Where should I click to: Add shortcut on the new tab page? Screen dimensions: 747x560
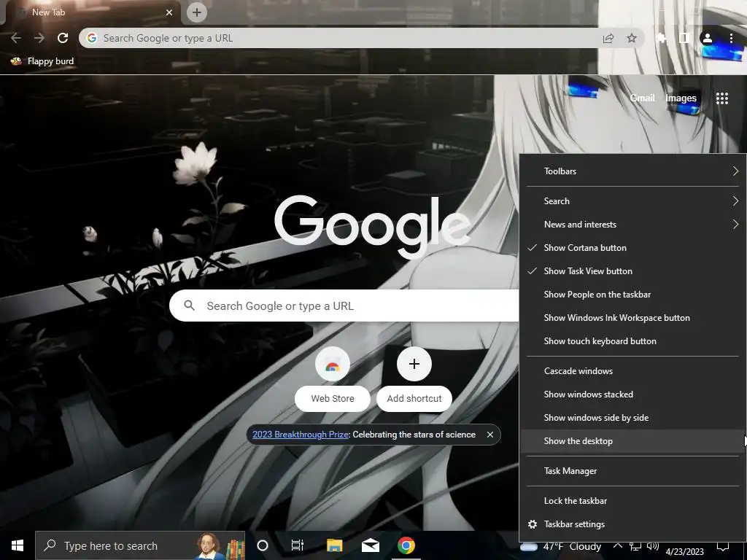[x=414, y=379]
